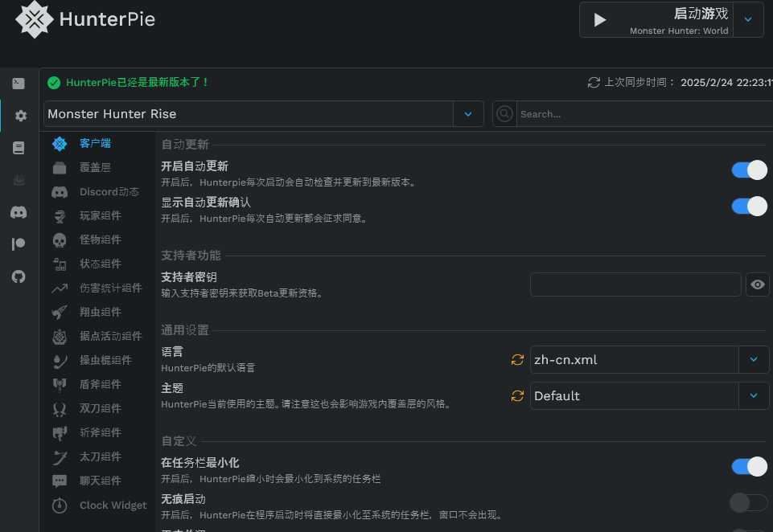773x532 pixels.
Task: Expand the launch game dropdown arrow
Action: (748, 19)
